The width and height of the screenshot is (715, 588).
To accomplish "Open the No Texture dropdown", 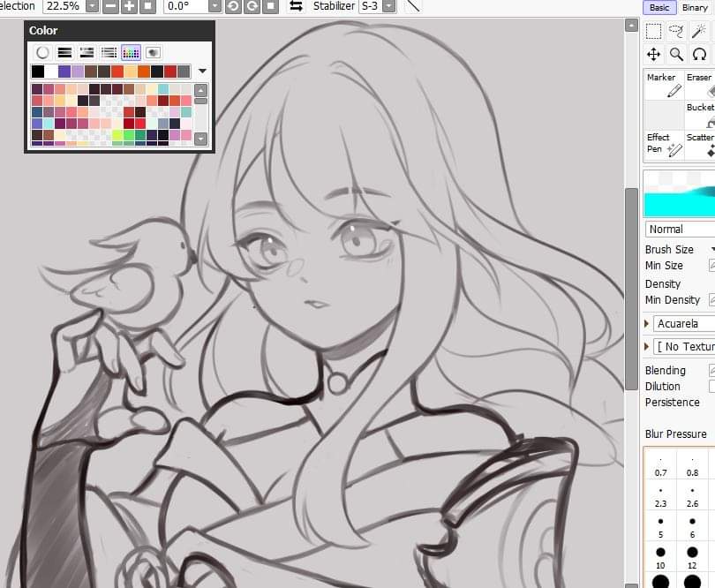I will click(x=684, y=347).
